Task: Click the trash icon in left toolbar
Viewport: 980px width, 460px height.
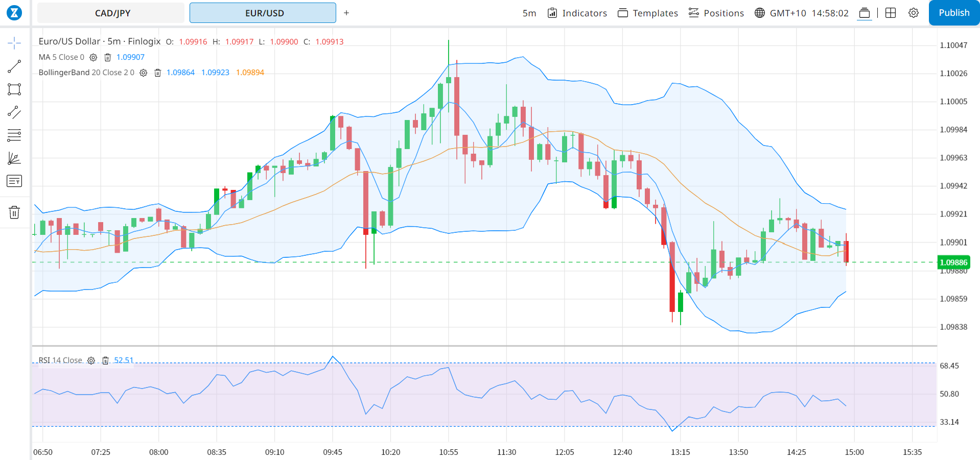Action: point(14,212)
